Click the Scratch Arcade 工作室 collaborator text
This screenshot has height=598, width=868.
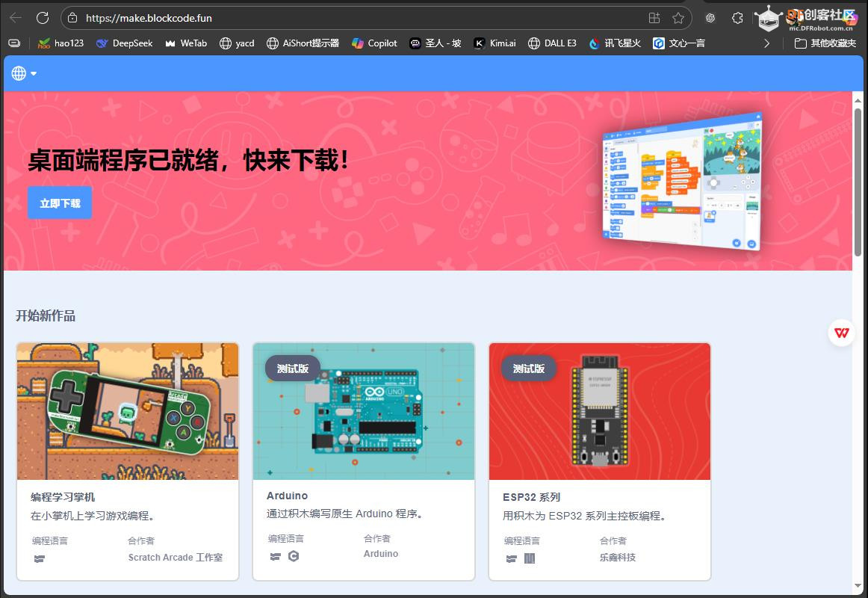176,558
